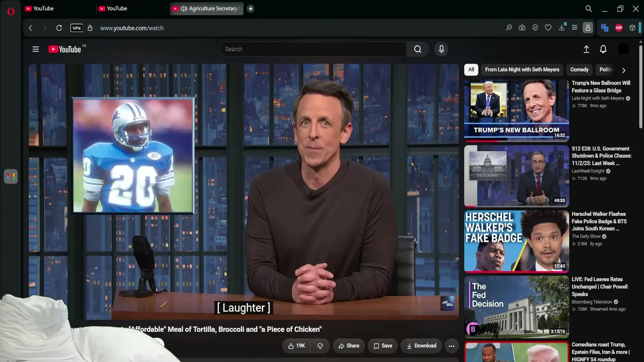The width and height of the screenshot is (644, 362).
Task: Save the video to a playlist
Action: [382, 346]
